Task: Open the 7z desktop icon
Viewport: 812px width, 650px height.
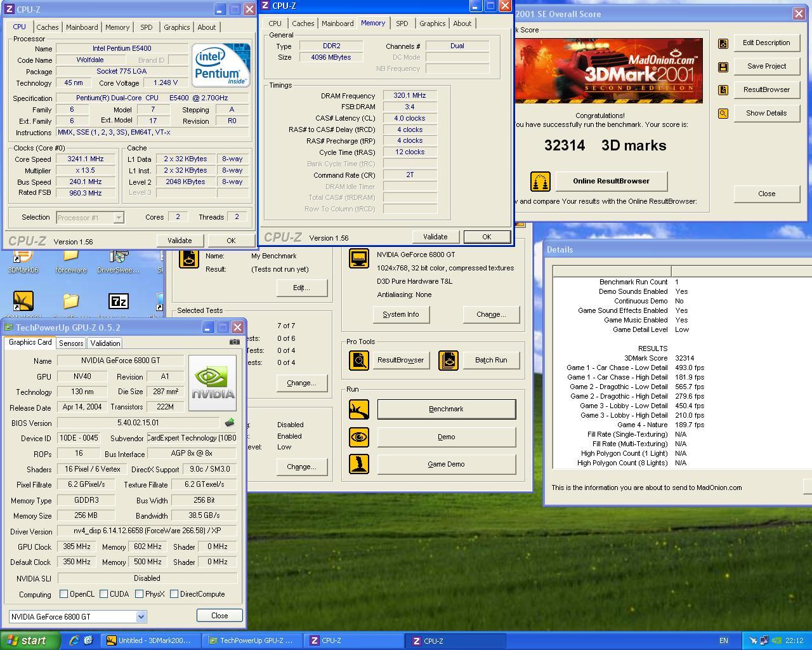Action: click(119, 301)
